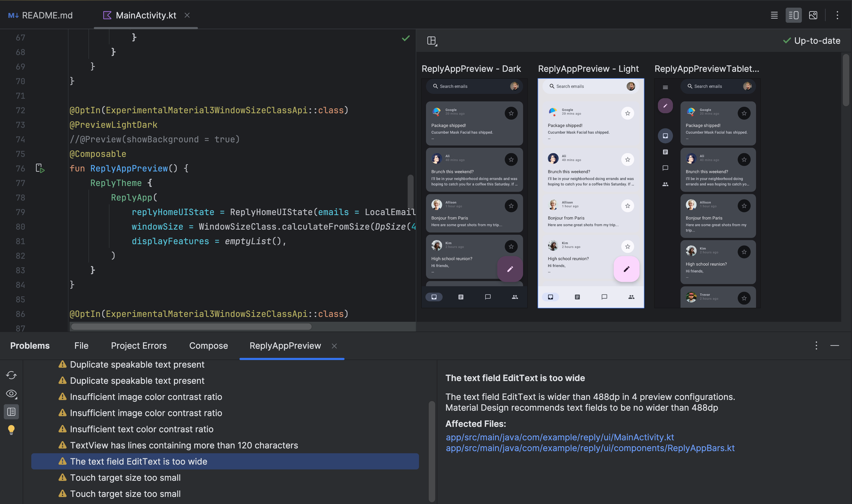Image resolution: width=852 pixels, height=504 pixels.
Task: Open the quick fix lightbulb
Action: click(x=11, y=430)
